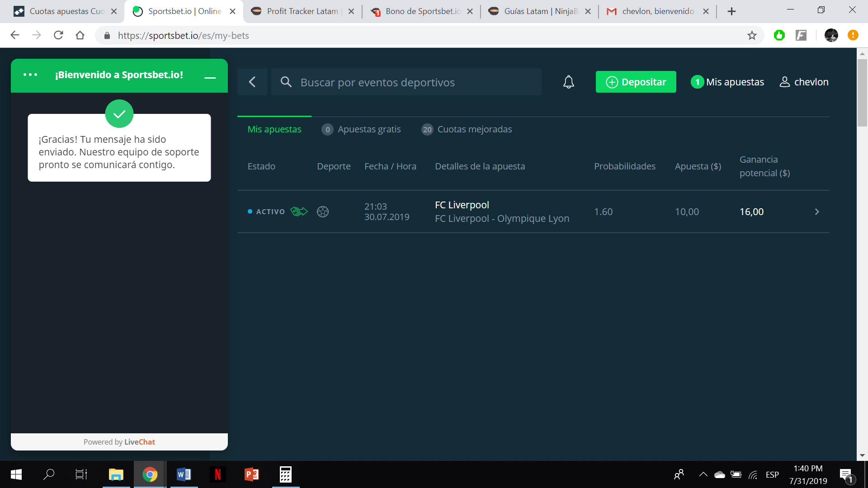This screenshot has height=488, width=868.
Task: Open Calculator from the taskbar
Action: click(x=286, y=474)
